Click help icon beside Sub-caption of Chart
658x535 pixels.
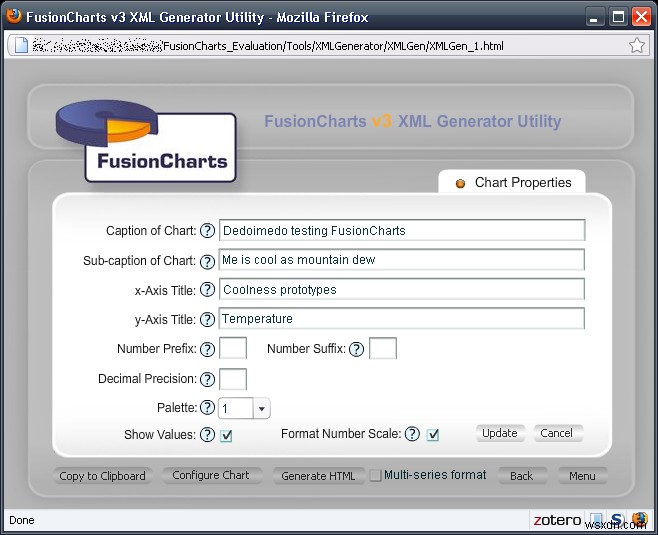point(207,261)
